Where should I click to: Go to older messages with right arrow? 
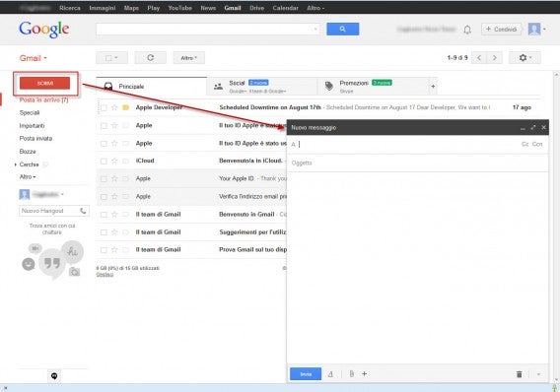tap(495, 57)
